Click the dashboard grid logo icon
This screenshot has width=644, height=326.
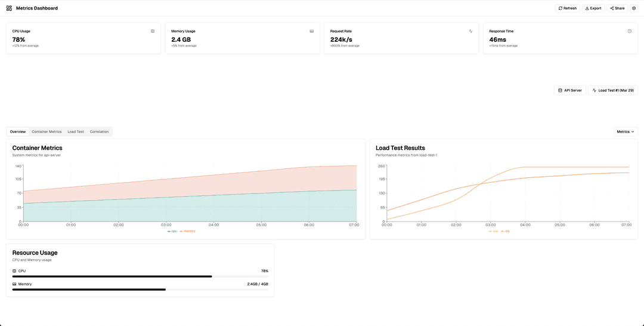(9, 8)
